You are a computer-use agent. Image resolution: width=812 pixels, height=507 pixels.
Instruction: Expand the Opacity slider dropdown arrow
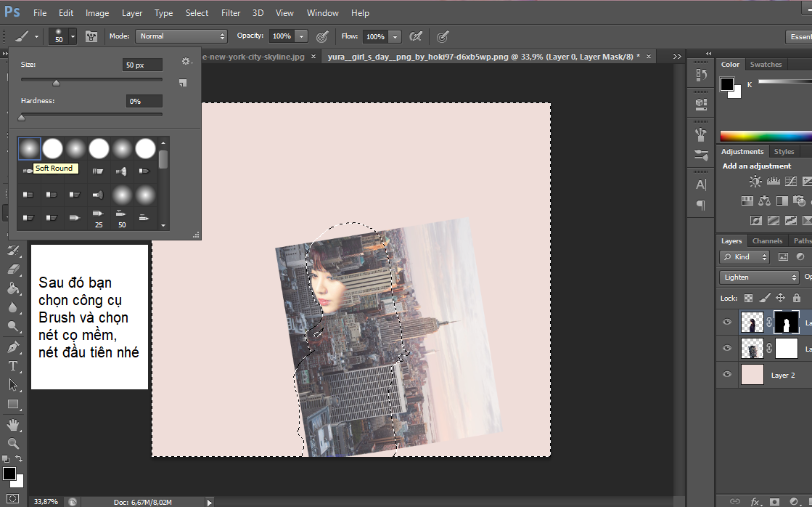click(x=302, y=36)
